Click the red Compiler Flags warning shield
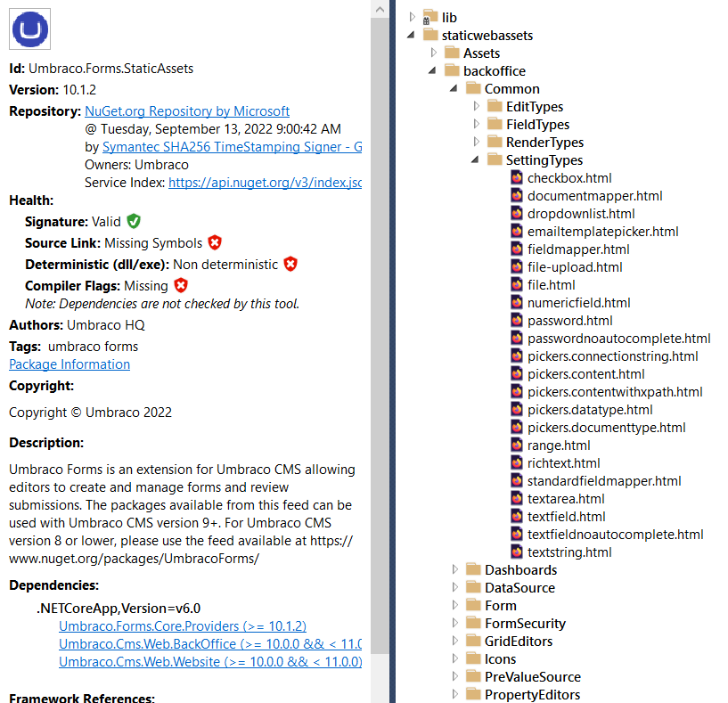This screenshot has width=728, height=703. pos(181,285)
